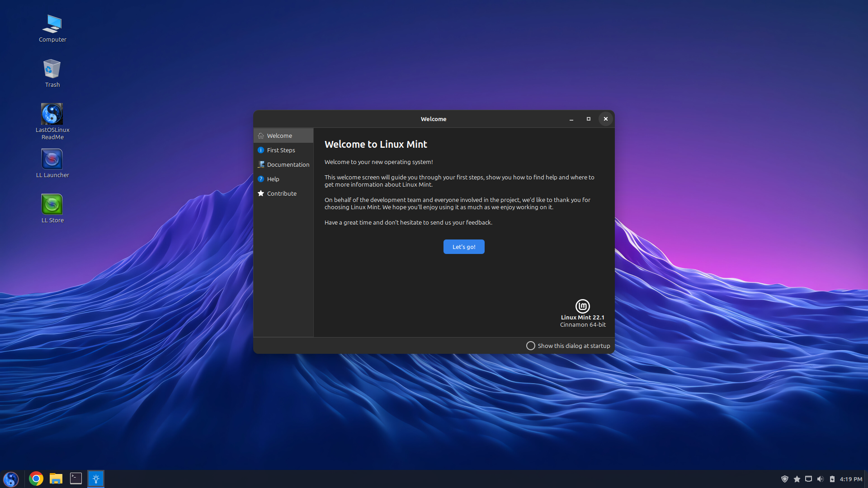868x488 pixels.
Task: Click the Cinnamon 64-bit edition text
Action: [x=583, y=324]
